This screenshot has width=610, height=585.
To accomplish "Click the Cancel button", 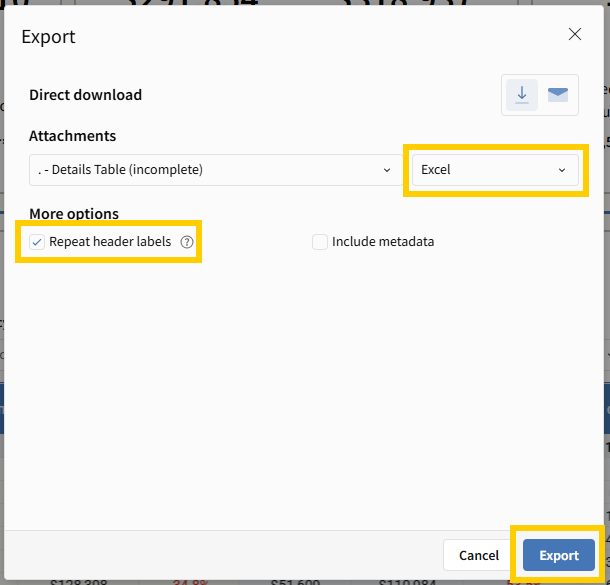I will [479, 556].
